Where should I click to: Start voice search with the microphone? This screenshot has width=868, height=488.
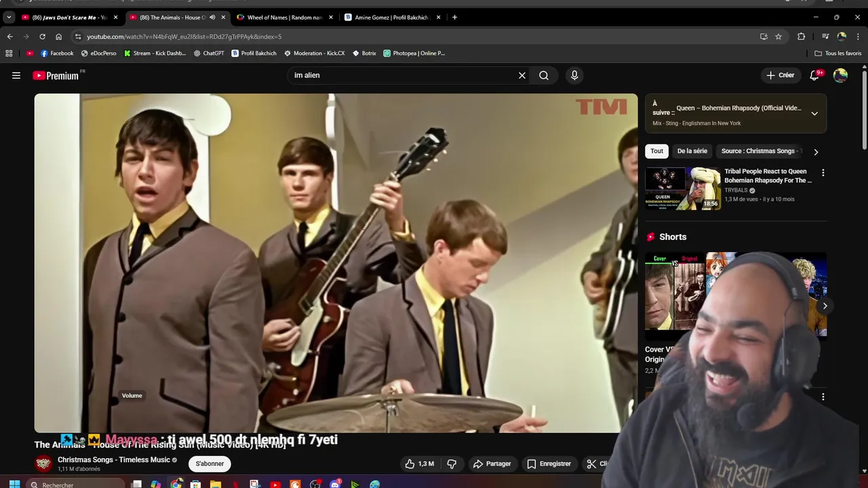[x=574, y=75]
